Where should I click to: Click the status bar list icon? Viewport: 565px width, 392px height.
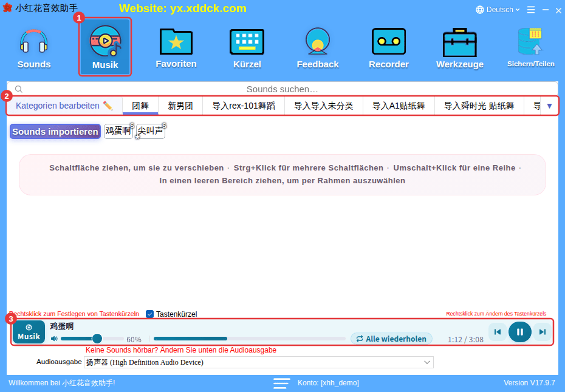pos(281,383)
